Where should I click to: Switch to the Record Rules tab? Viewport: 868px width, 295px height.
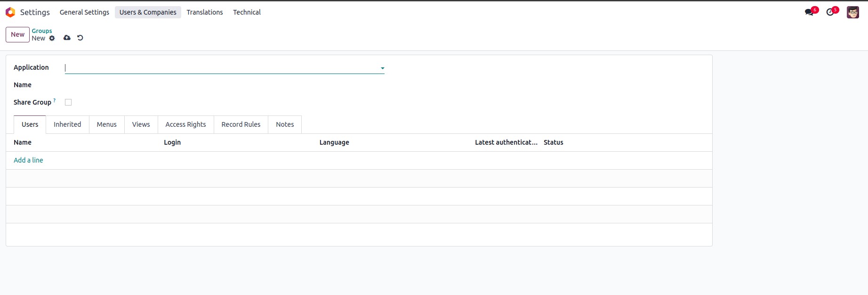pyautogui.click(x=241, y=124)
